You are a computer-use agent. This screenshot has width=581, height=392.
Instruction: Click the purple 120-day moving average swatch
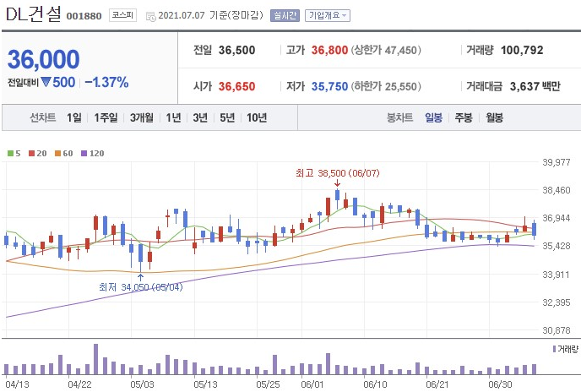(84, 153)
